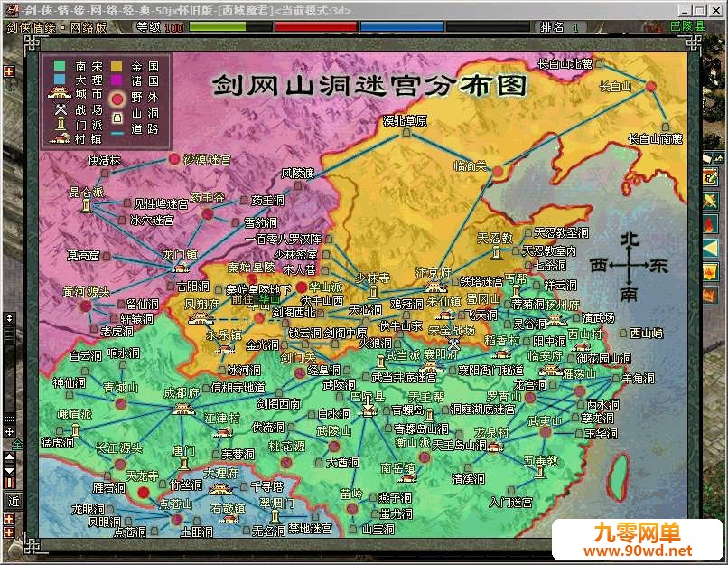This screenshot has width=728, height=565.
Task: Click the dotted grid handle on left panel
Action: coord(9,419)
